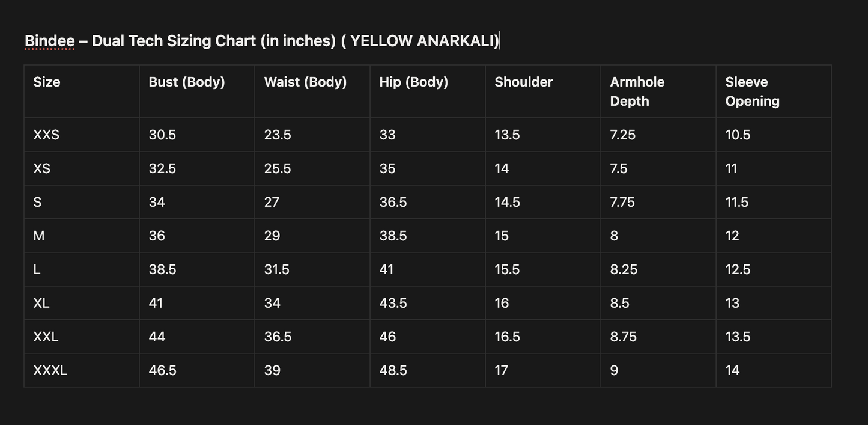This screenshot has width=868, height=425.
Task: Click the shoulder value 15 in M row
Action: [502, 236]
